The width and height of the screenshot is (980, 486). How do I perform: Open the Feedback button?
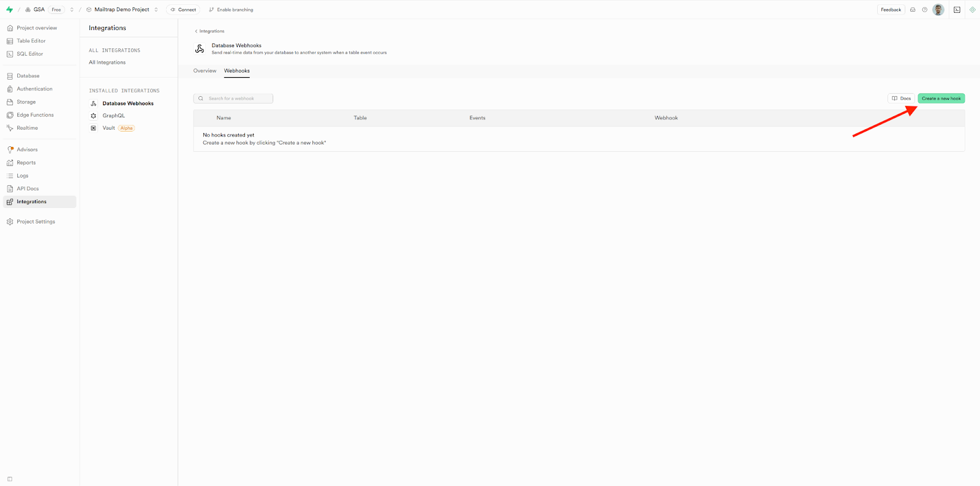891,10
